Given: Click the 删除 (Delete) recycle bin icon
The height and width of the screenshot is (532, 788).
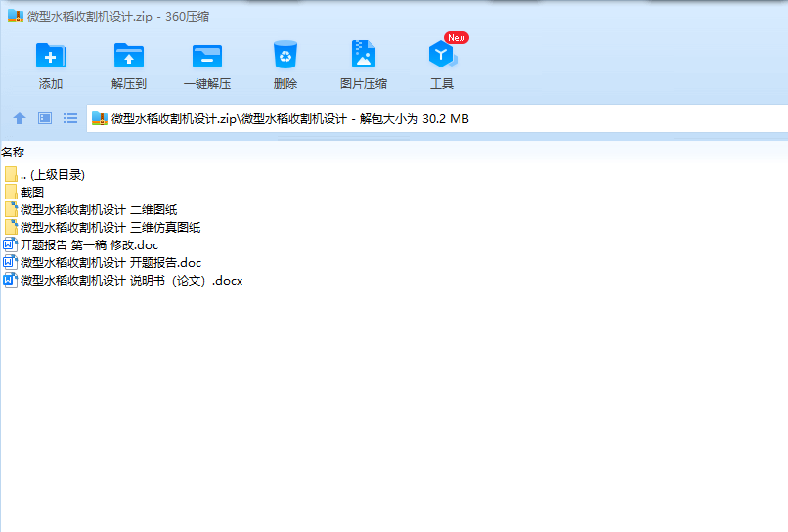Looking at the screenshot, I should [x=285, y=55].
